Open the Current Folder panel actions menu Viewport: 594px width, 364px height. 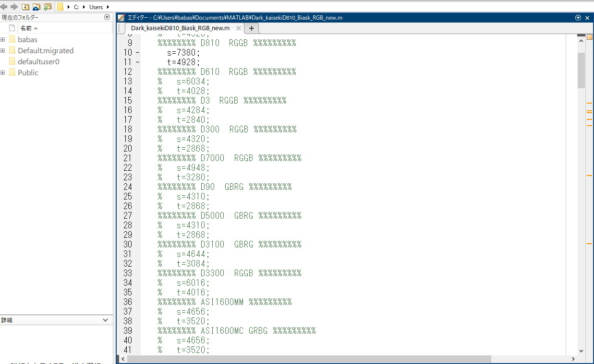(x=107, y=17)
